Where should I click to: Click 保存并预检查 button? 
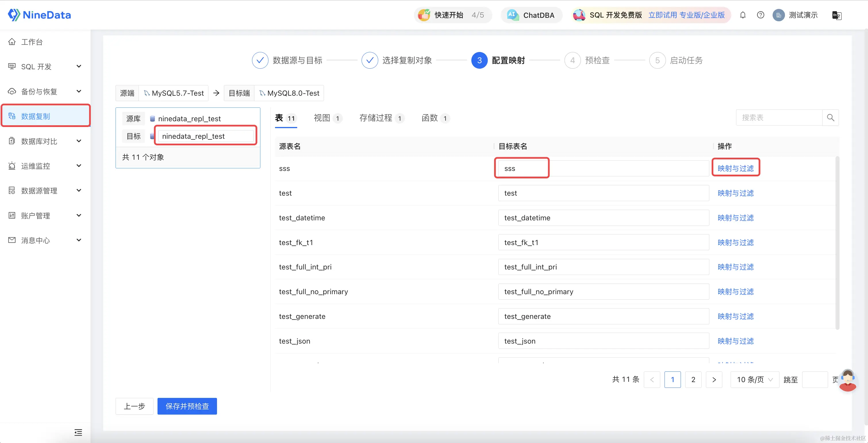coord(187,406)
